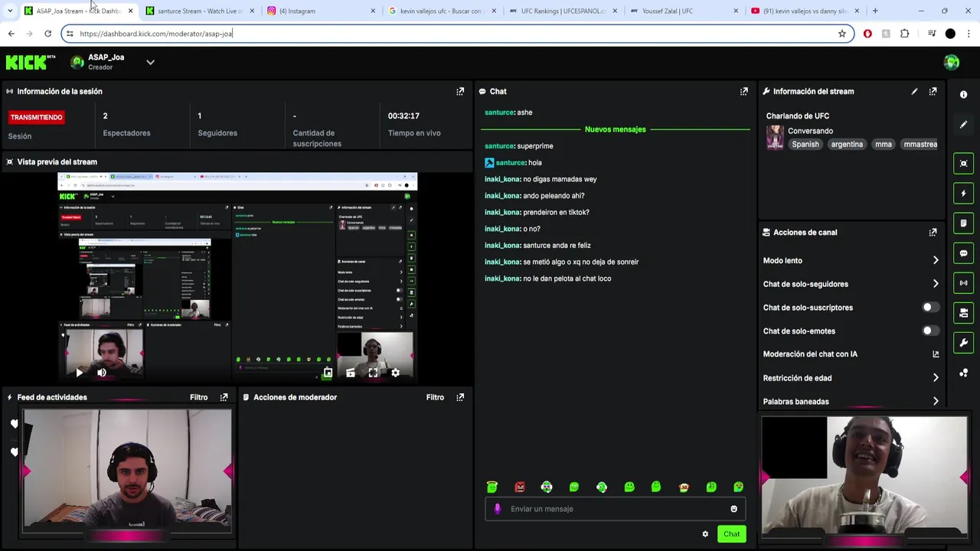
Task: Click the purple microphone icon in message box
Action: click(x=498, y=509)
